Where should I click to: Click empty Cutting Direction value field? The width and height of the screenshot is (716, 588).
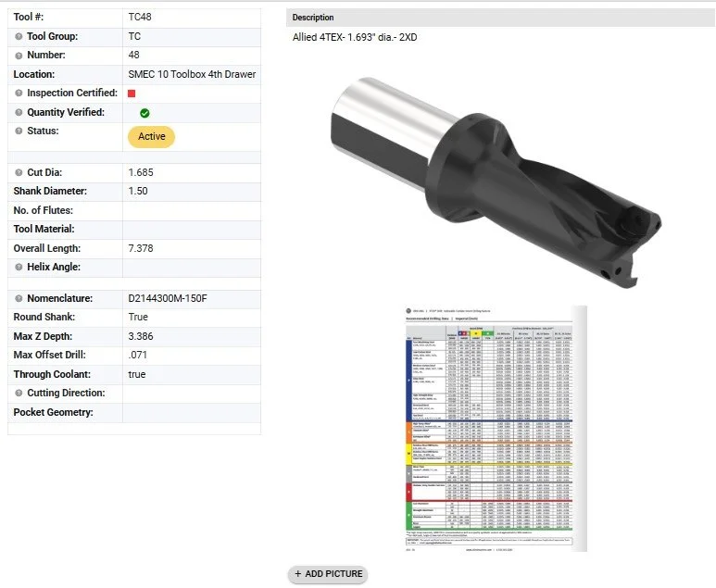(192, 394)
